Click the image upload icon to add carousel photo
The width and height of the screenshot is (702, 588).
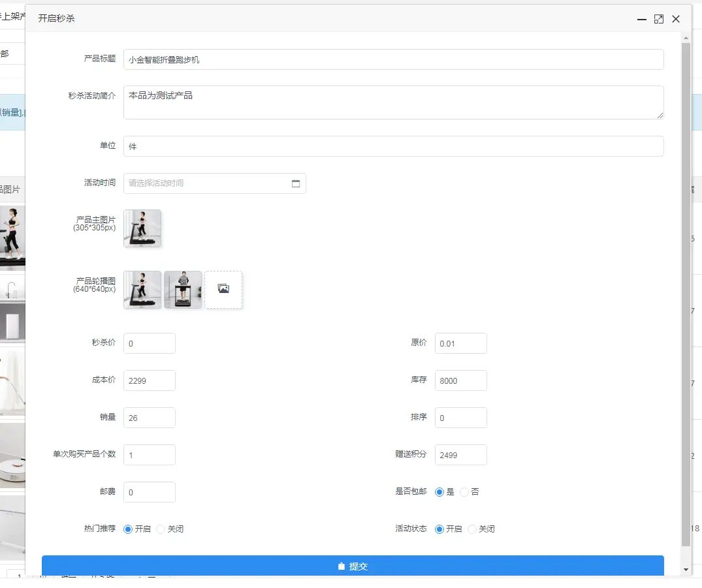click(x=223, y=288)
